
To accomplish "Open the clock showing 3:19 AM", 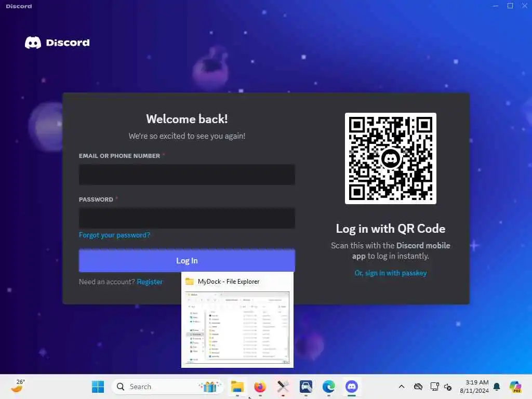I will (x=474, y=387).
